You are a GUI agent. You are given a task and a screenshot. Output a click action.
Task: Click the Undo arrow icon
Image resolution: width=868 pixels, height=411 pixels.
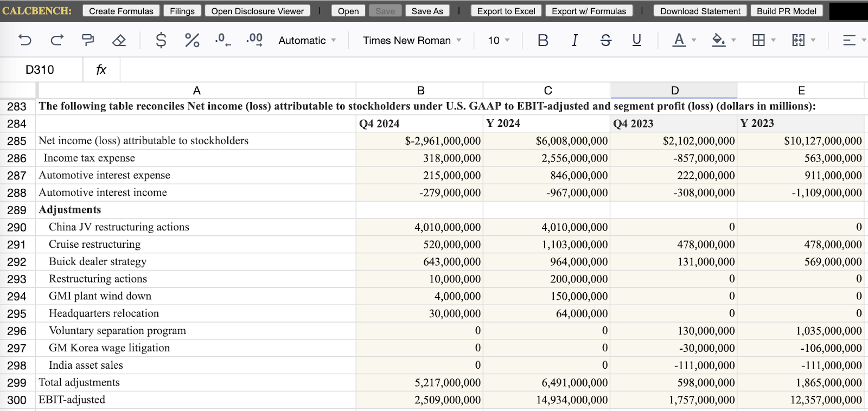tap(25, 40)
